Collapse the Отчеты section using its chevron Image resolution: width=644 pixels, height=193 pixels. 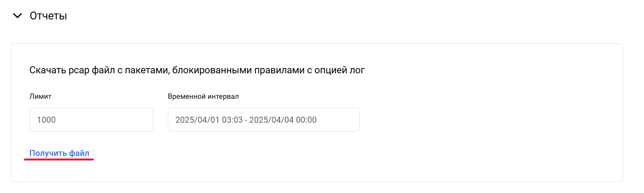18,16
